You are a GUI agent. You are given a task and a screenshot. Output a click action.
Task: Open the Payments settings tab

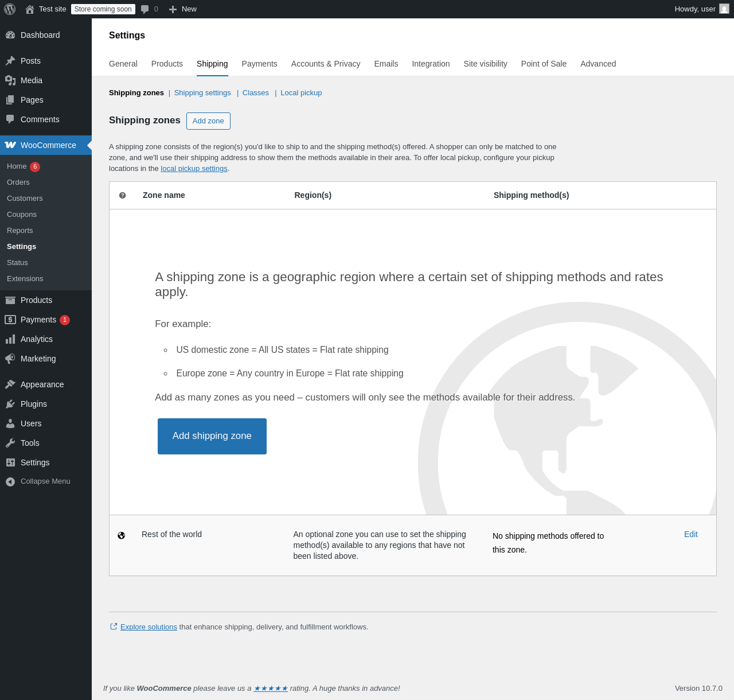point(259,64)
